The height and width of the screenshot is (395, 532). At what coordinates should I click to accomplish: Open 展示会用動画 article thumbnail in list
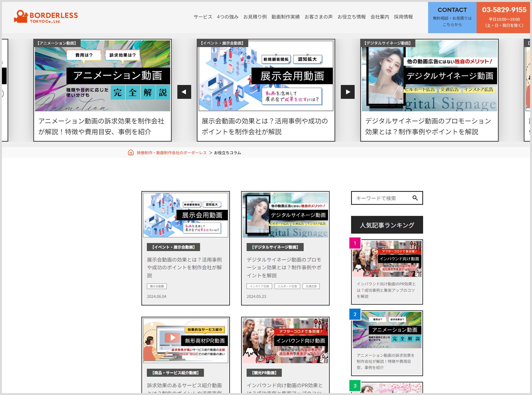(186, 215)
